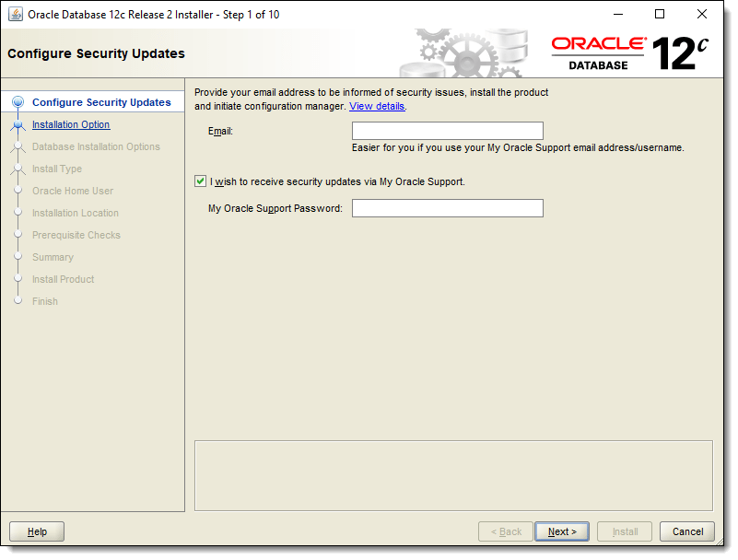Click the installer icon in the title bar
Screen dimensions: 738x560
[15, 14]
